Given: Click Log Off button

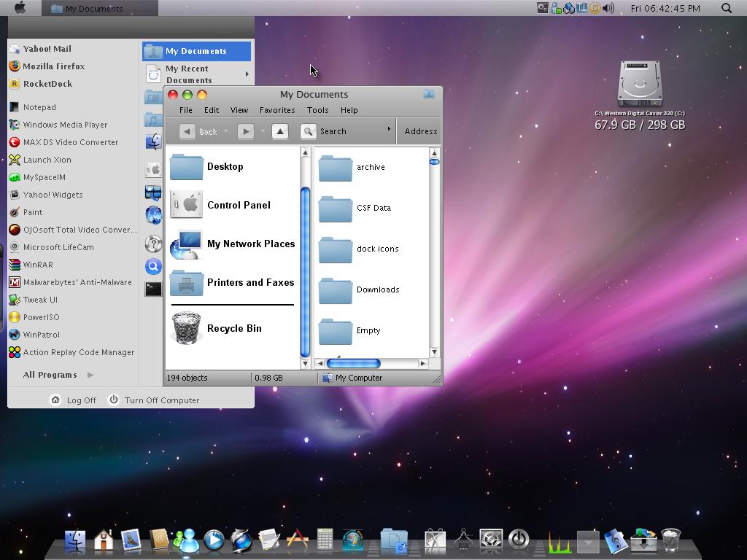Looking at the screenshot, I should pyautogui.click(x=74, y=400).
